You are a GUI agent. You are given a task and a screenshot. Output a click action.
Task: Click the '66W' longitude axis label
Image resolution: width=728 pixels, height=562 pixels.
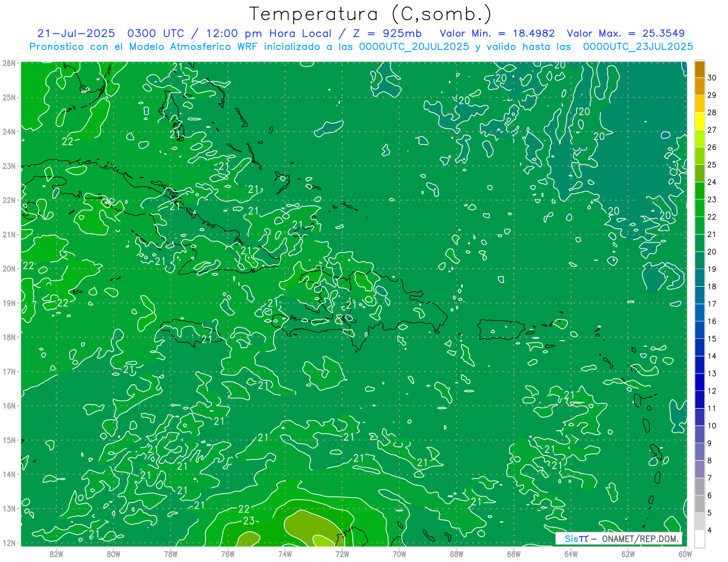[514, 553]
